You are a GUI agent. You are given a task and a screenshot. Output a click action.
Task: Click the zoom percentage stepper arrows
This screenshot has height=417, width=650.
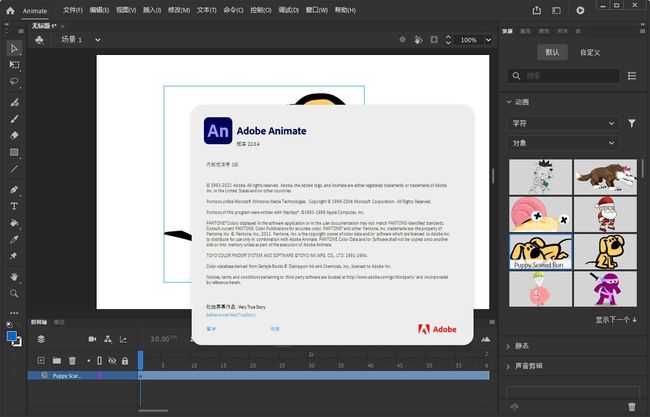[x=448, y=40]
